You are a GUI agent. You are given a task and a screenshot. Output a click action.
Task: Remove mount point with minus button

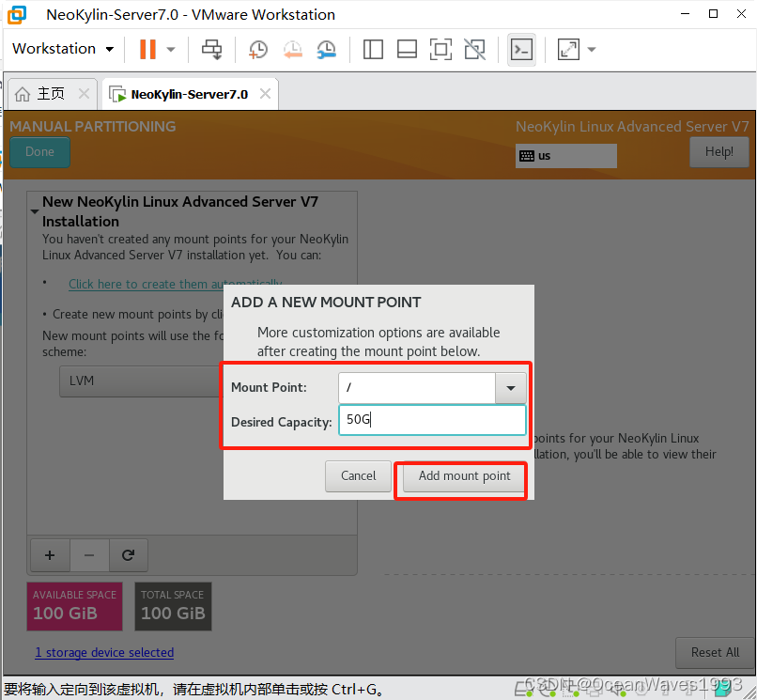[x=89, y=555]
